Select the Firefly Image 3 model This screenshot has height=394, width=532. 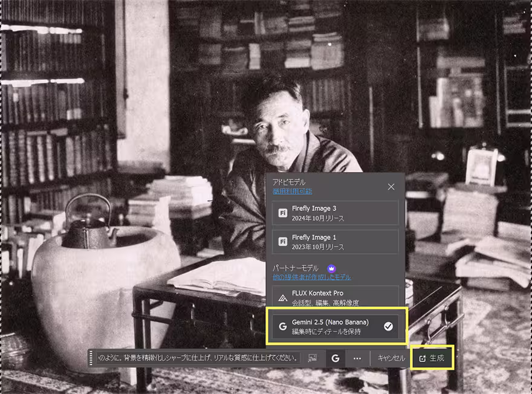click(335, 213)
